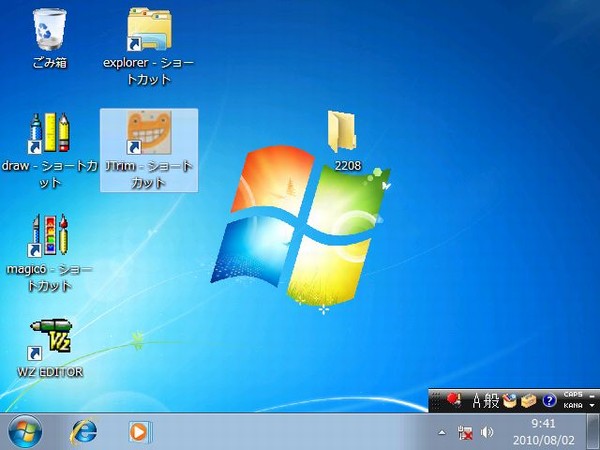Toggle CAPS on the language bar
This screenshot has width=600, height=450.
click(573, 395)
